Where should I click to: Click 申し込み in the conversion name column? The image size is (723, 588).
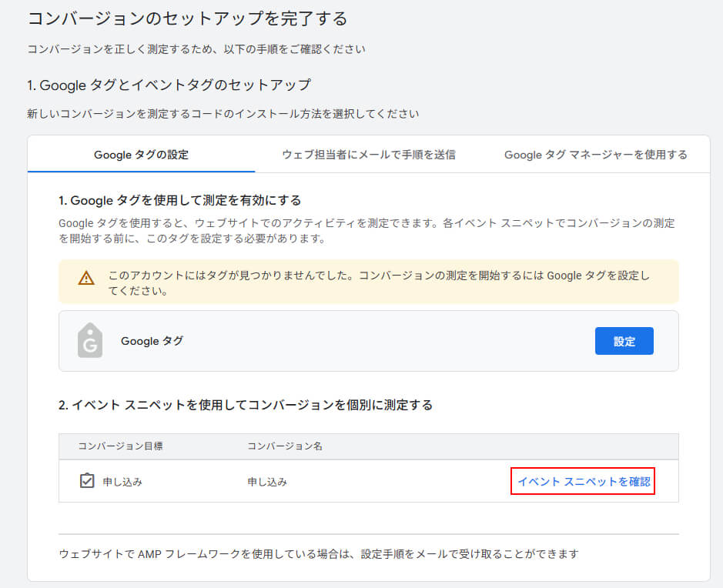click(x=267, y=482)
